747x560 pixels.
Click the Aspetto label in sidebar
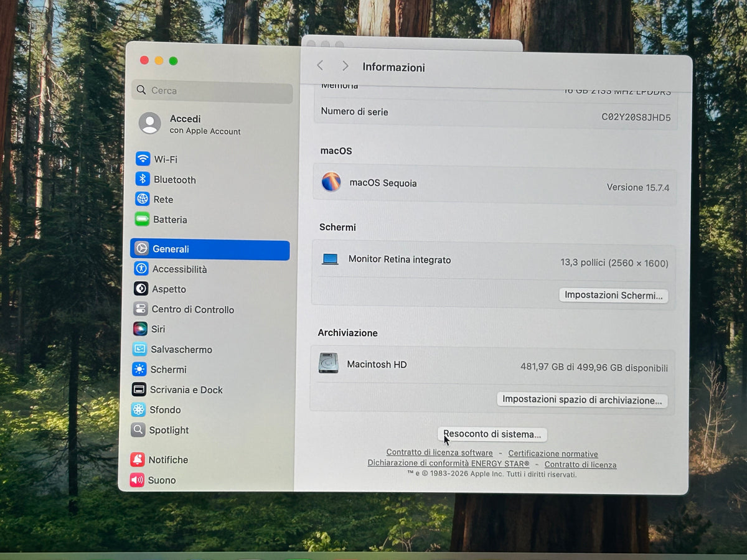click(x=169, y=289)
